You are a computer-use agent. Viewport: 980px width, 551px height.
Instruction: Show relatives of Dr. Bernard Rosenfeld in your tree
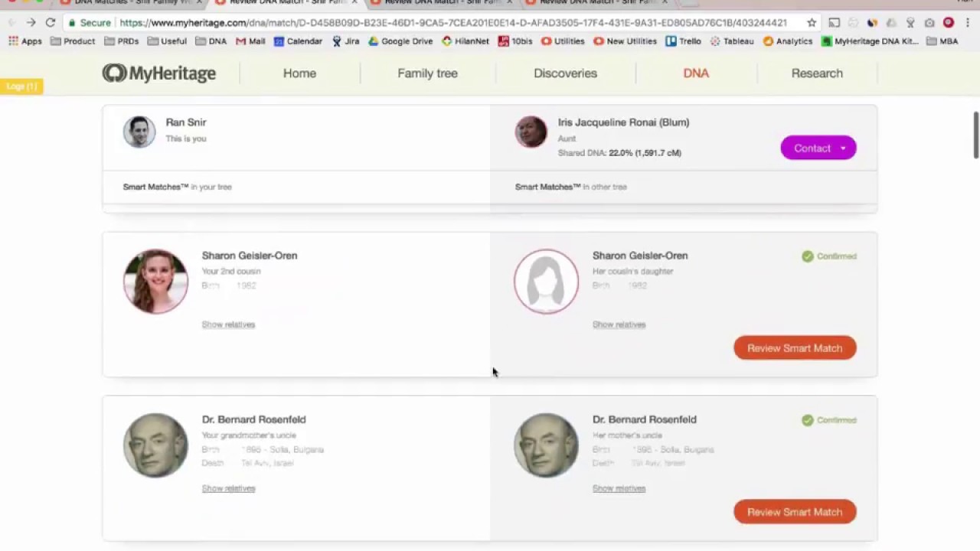228,488
